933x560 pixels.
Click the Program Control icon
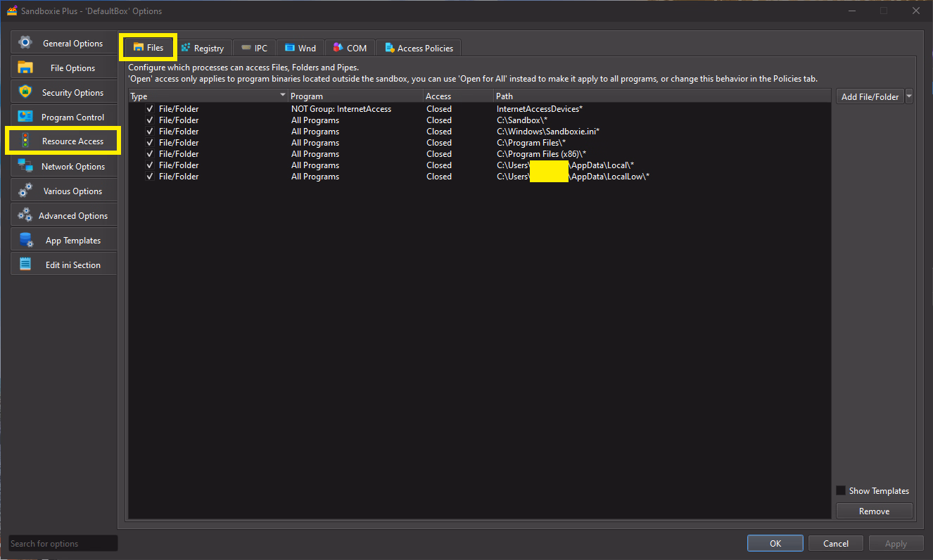[25, 117]
